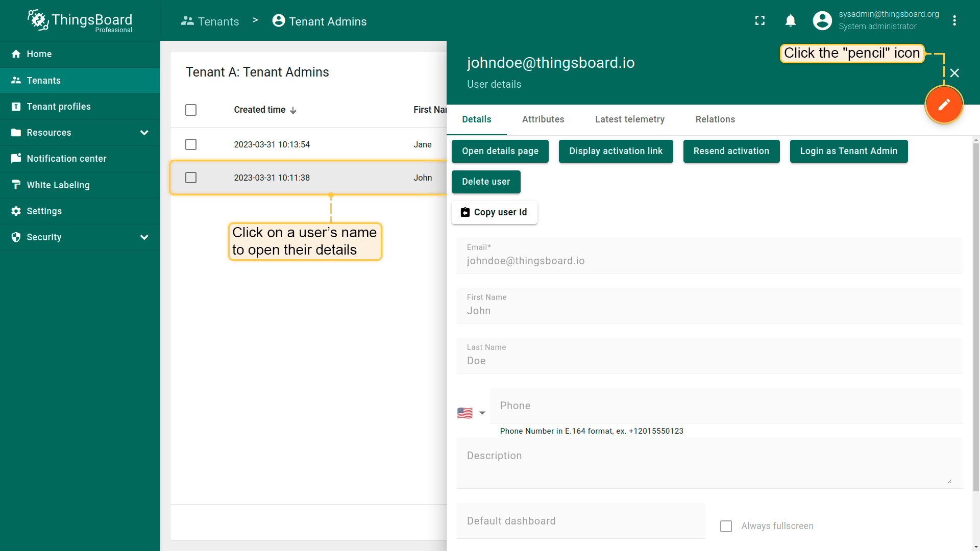
Task: Expand the Resources menu chevron
Action: [x=144, y=133]
